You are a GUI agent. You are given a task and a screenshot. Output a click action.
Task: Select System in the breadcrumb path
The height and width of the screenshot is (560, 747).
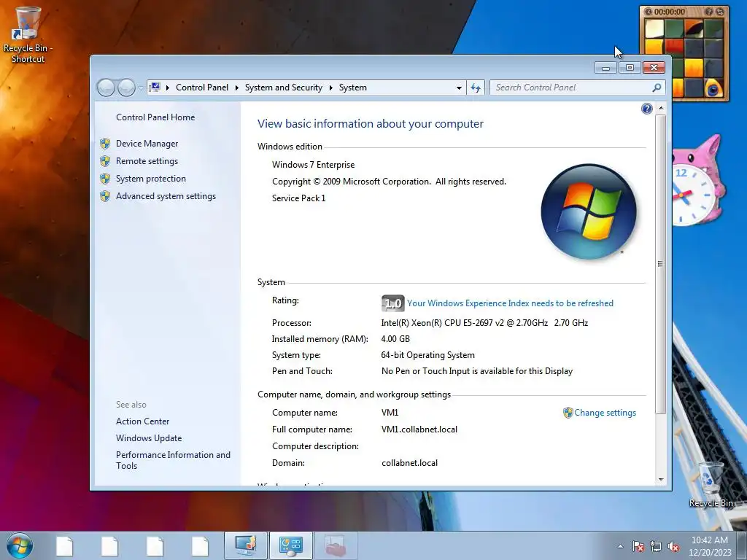[353, 87]
